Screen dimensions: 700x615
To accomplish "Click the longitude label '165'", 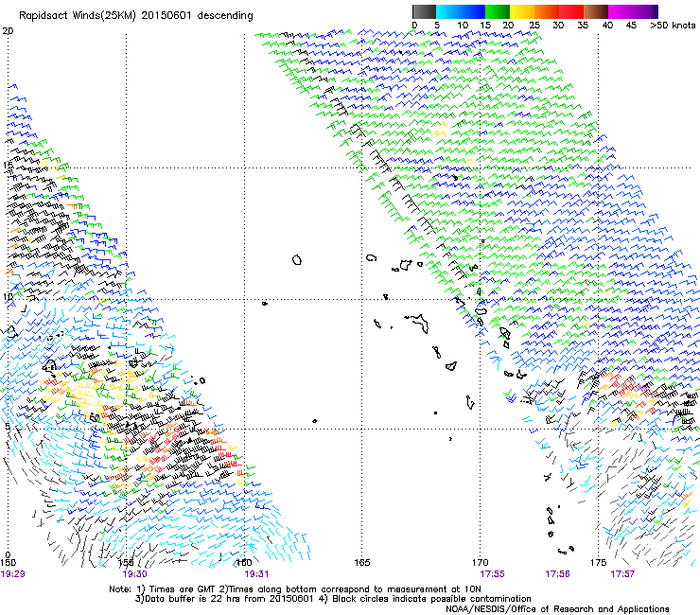I will click(362, 562).
